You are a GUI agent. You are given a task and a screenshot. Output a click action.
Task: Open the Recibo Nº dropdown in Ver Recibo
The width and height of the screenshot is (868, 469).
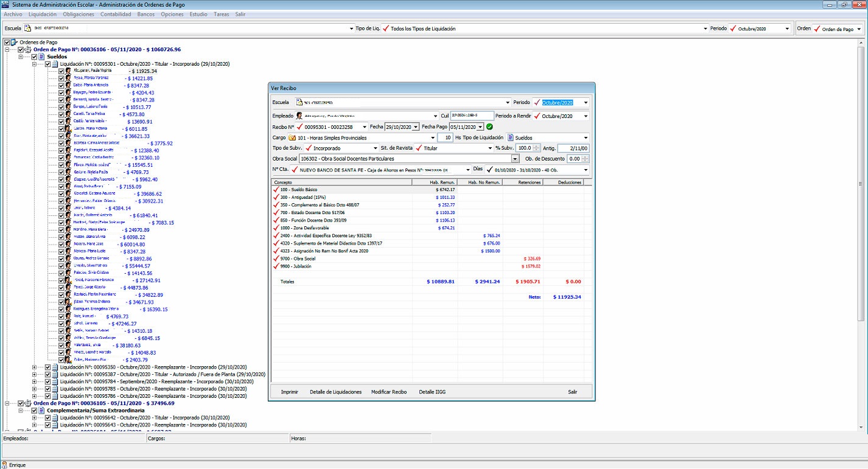coord(364,127)
